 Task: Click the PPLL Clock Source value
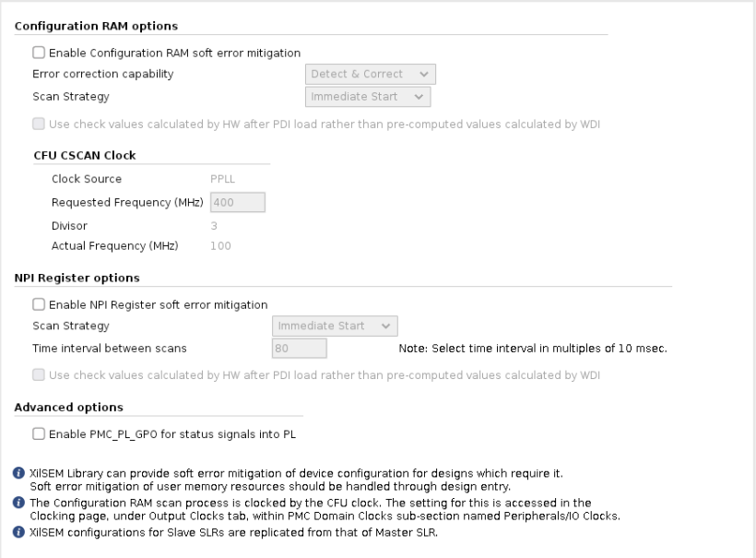point(225,179)
